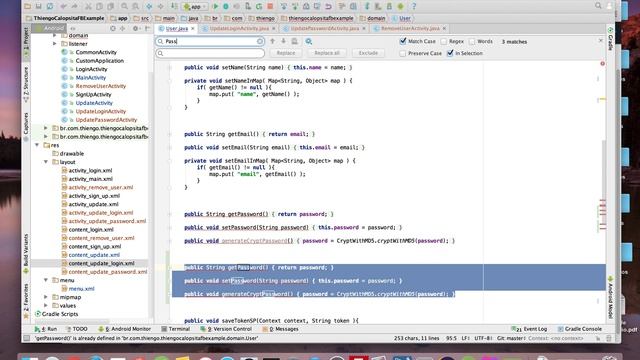The image size is (640, 360).
Task: Click the project panel settings gear icon
Action: [x=136, y=29]
